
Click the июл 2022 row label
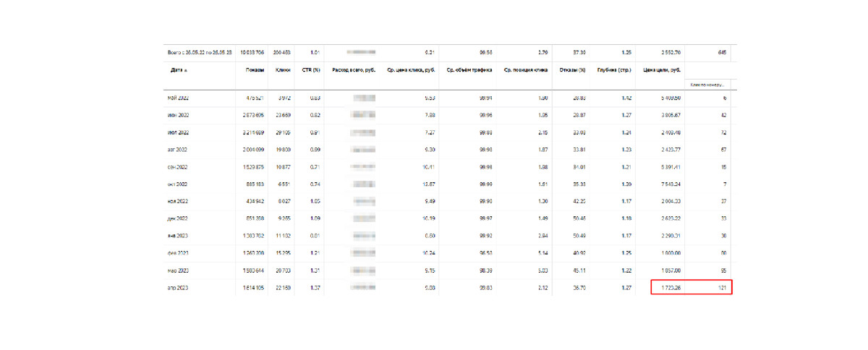tap(179, 132)
